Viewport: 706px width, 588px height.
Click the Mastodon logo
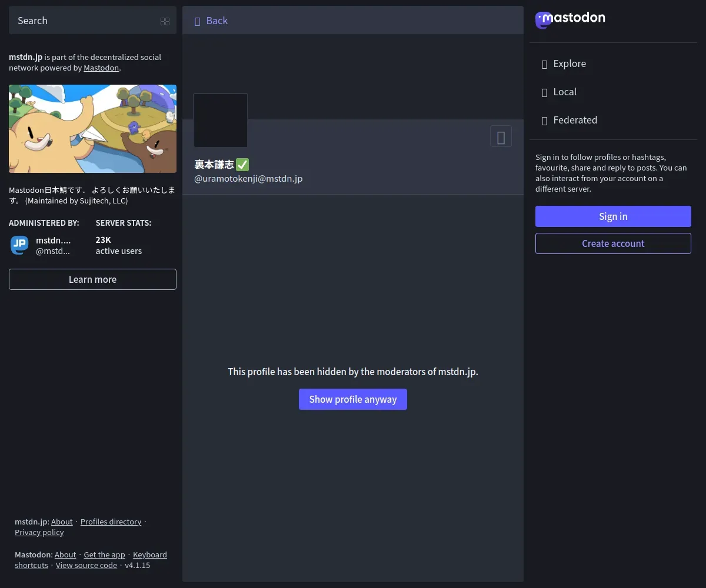click(570, 19)
